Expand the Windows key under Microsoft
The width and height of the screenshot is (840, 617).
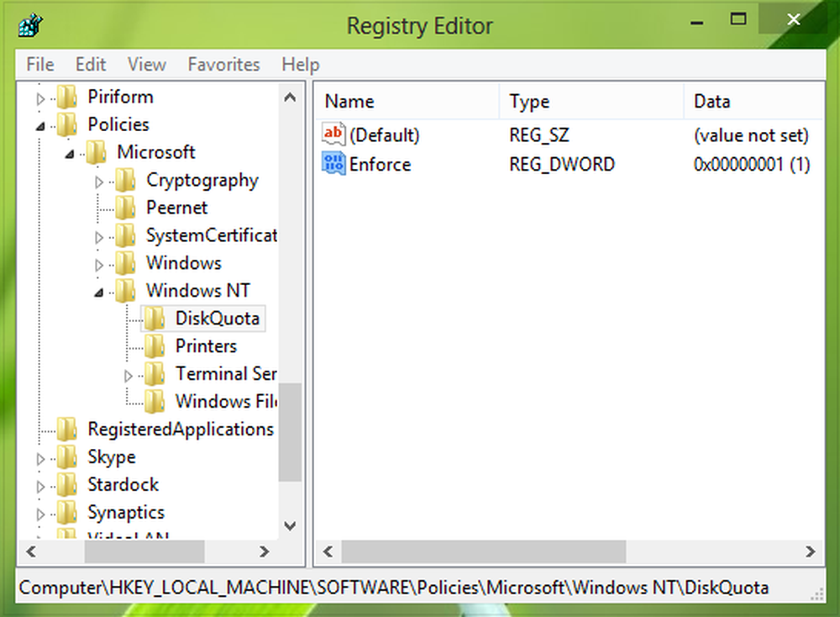coord(98,265)
